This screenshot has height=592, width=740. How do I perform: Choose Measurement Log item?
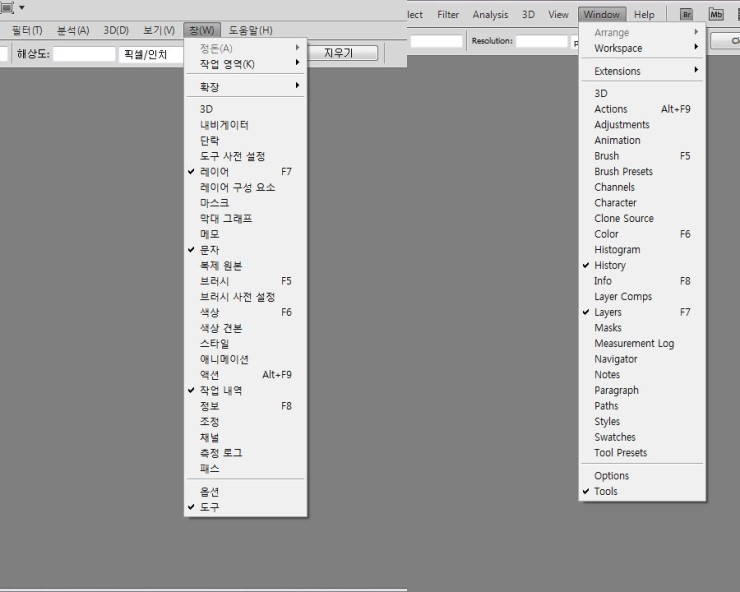coord(642,343)
